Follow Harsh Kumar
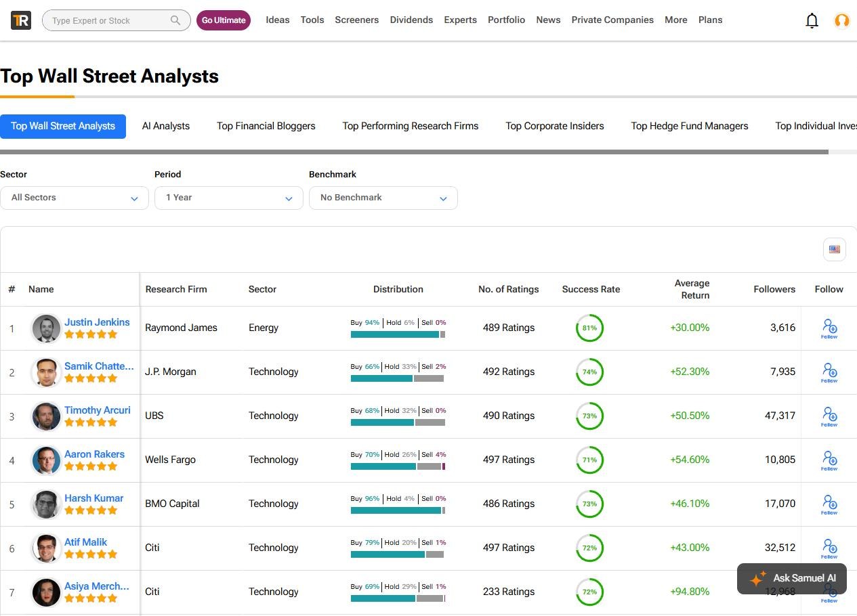 [x=829, y=504]
